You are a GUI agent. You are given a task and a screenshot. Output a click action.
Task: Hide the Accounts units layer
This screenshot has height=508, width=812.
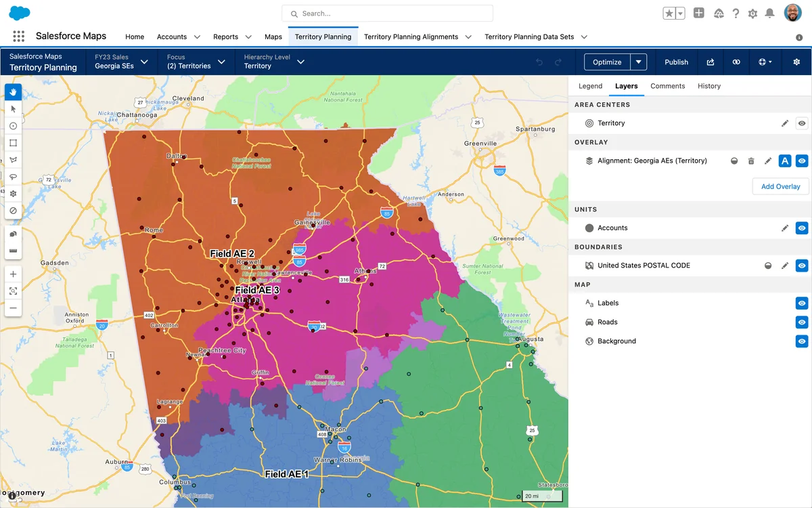[802, 228]
